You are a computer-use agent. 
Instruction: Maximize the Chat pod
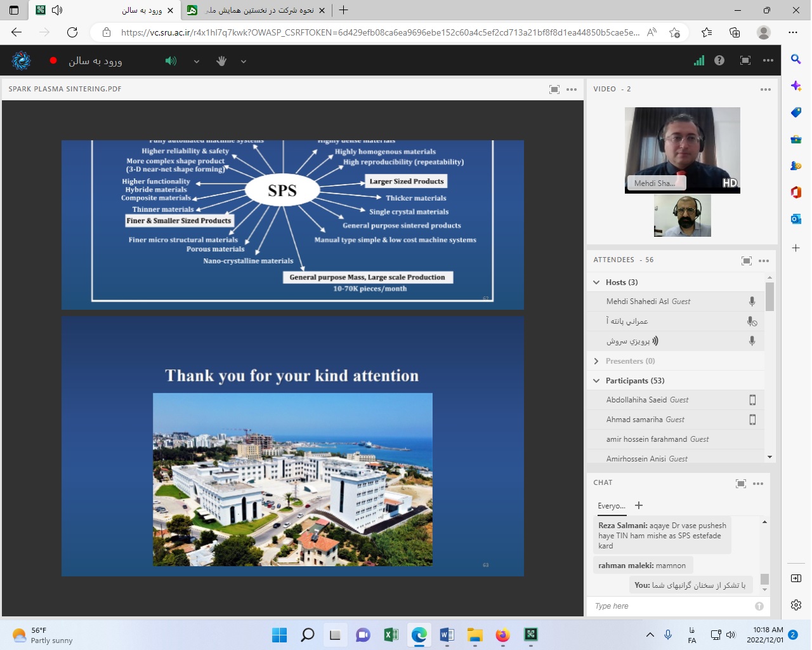[741, 484]
